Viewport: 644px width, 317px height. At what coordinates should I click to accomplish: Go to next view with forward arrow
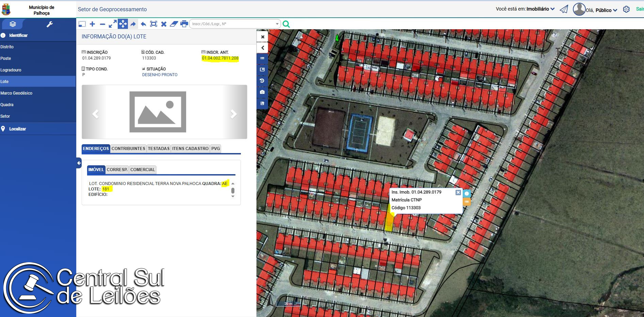(x=133, y=24)
